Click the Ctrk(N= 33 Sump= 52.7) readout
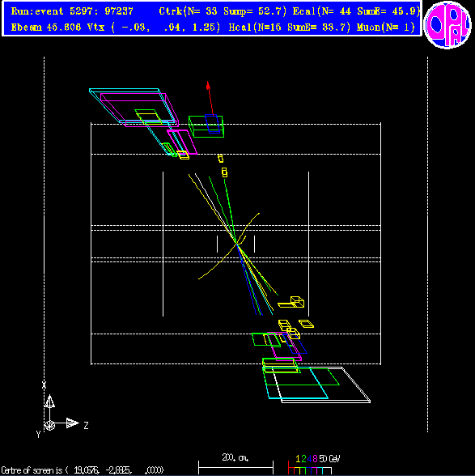The image size is (475, 476). click(223, 11)
